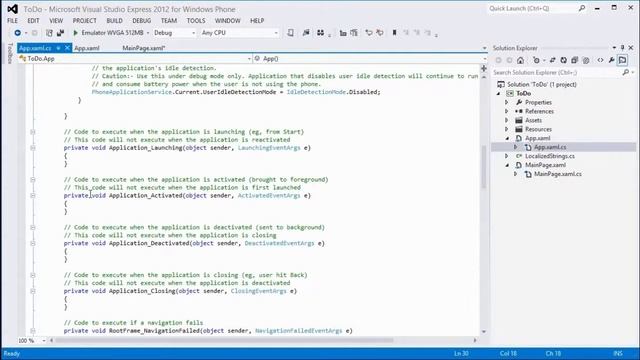Click the Save All toolbar icon
Image resolution: width=640 pixels, height=360 pixels.
pyautogui.click(x=60, y=33)
